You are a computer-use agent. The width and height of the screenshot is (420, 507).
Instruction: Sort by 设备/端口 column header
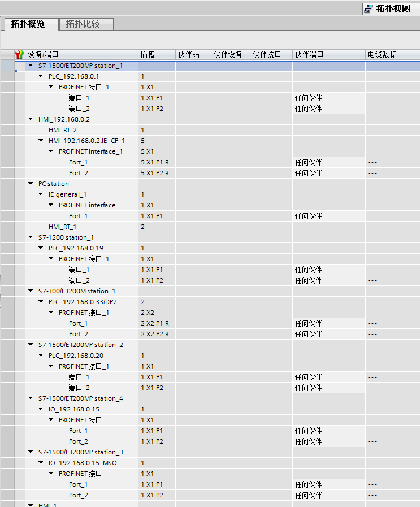[81, 54]
